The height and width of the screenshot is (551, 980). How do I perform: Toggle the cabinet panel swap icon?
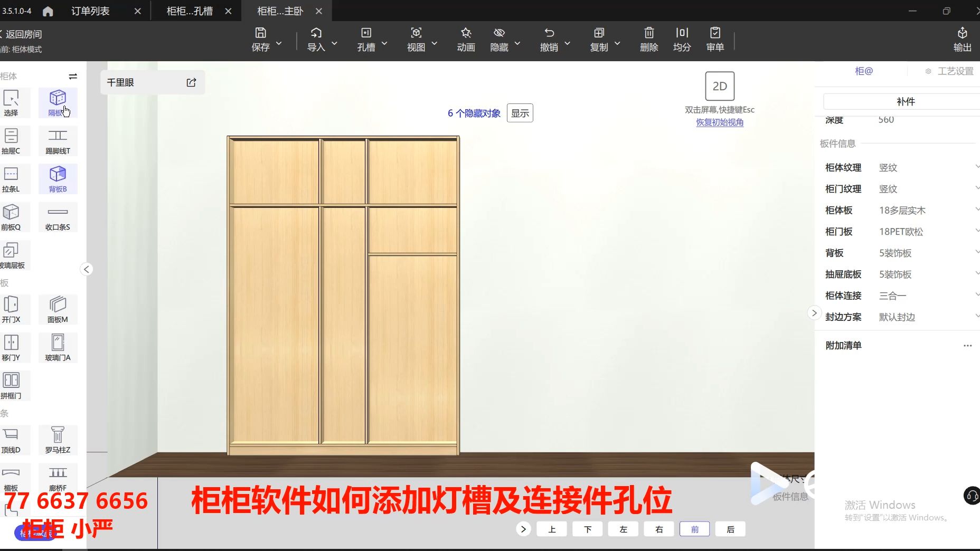click(73, 77)
